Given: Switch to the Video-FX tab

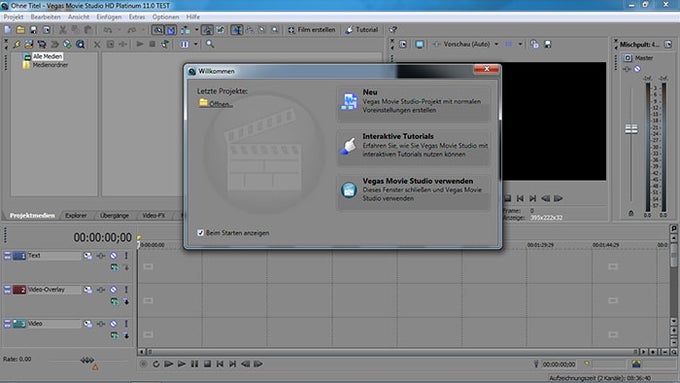Looking at the screenshot, I should [x=154, y=215].
